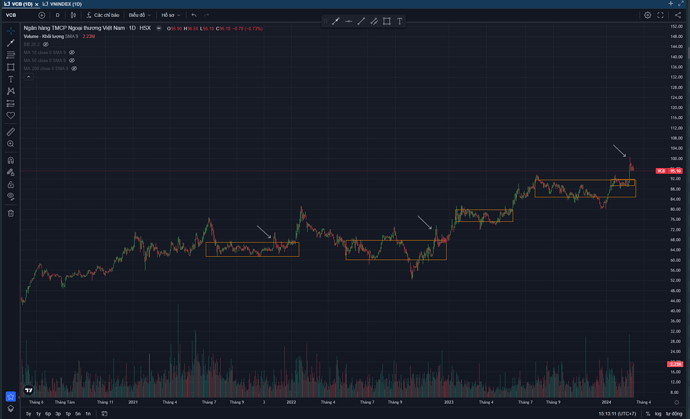Select the 6p date range
This screenshot has height=419, width=690.
[x=48, y=414]
